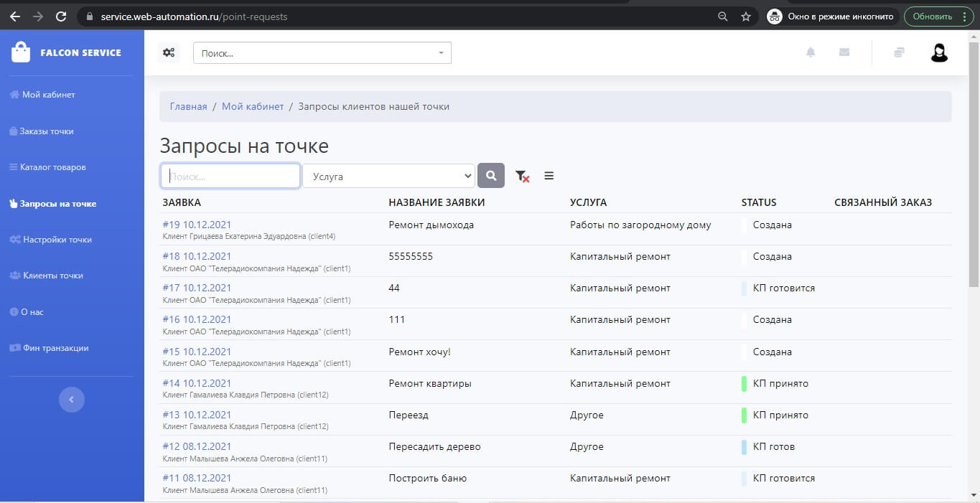The height and width of the screenshot is (503, 980).
Task: Click the STATUS column header
Action: 759,202
